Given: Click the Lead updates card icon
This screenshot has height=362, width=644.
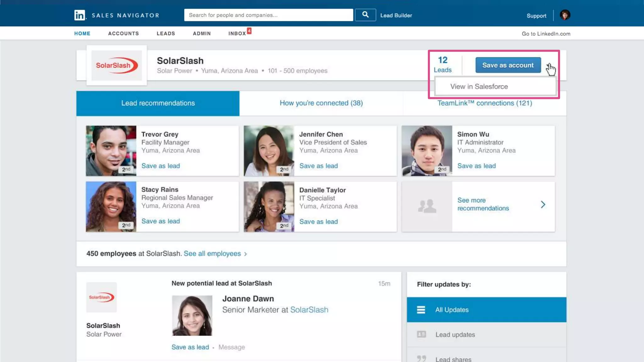Looking at the screenshot, I should coord(421,334).
